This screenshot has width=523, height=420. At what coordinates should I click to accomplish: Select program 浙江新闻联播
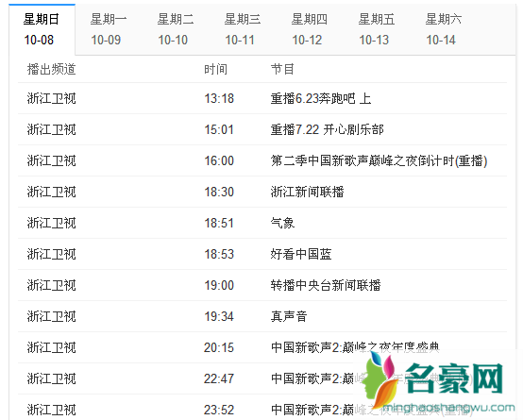click(307, 192)
